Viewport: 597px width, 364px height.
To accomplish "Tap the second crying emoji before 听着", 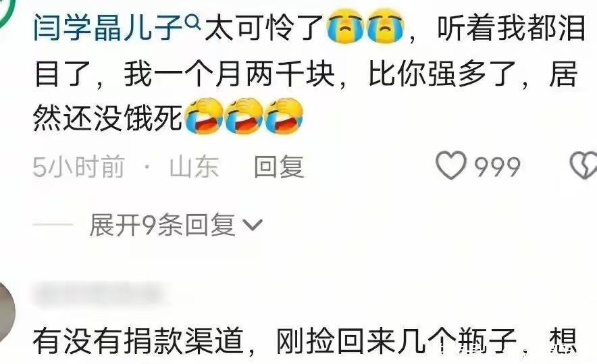I will tap(385, 28).
